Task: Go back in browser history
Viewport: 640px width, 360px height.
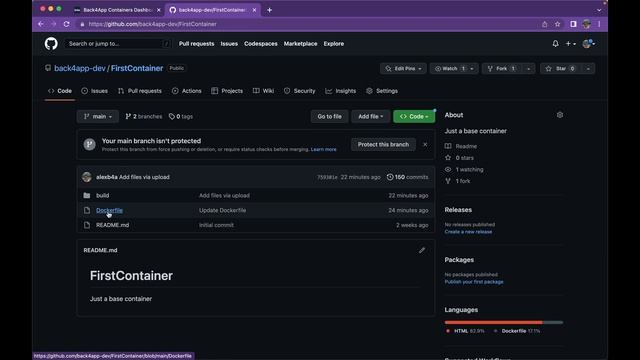Action: coord(41,24)
